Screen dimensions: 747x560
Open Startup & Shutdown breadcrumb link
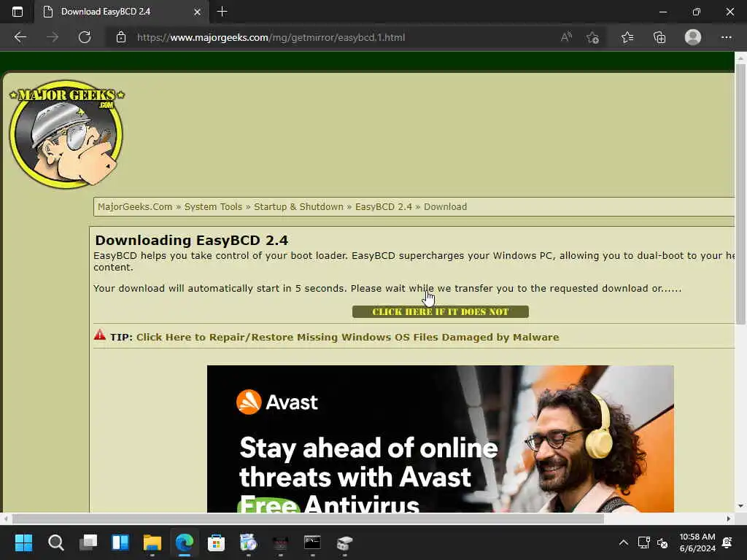point(298,206)
